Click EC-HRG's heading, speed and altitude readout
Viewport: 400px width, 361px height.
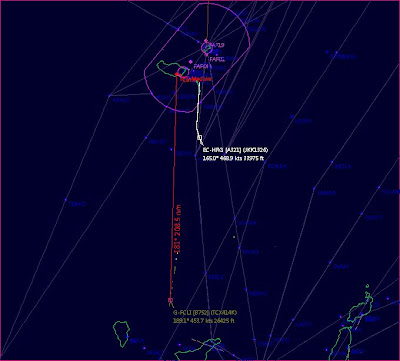click(x=233, y=158)
